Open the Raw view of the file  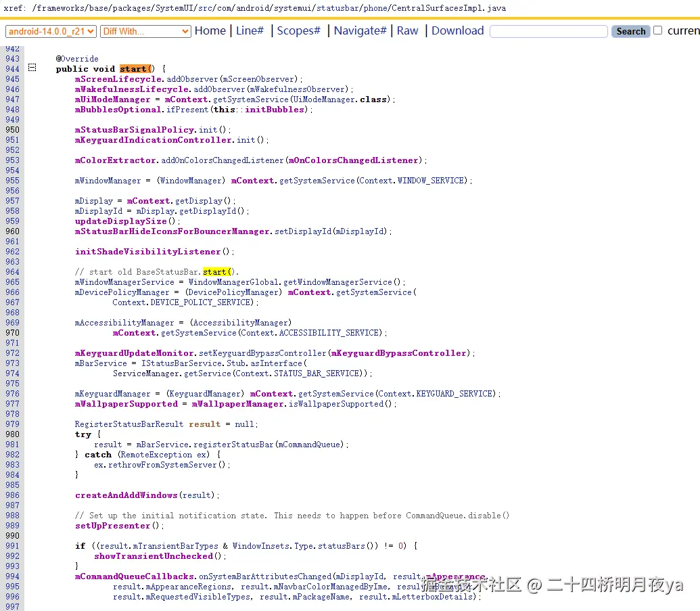[x=407, y=31]
